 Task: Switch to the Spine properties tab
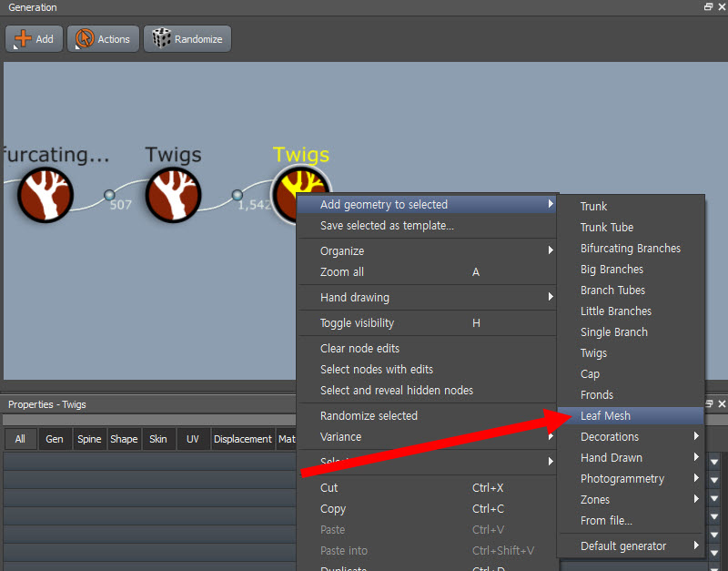[89, 439]
